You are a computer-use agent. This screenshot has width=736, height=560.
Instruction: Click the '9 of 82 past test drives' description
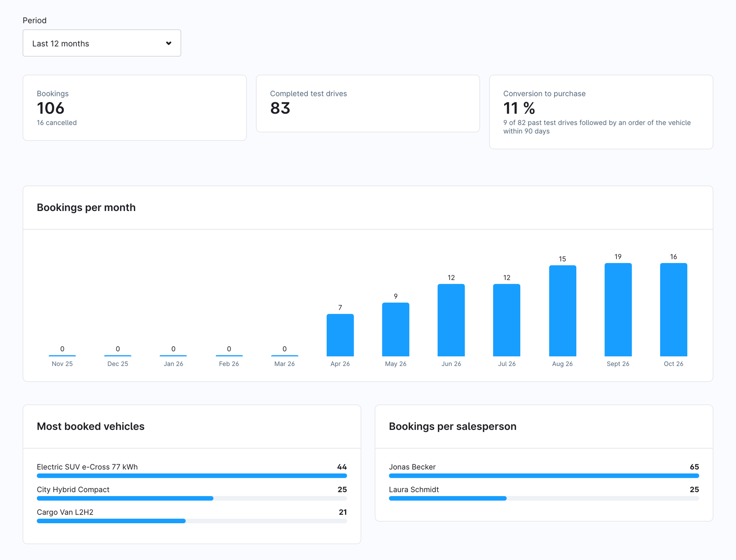(597, 127)
